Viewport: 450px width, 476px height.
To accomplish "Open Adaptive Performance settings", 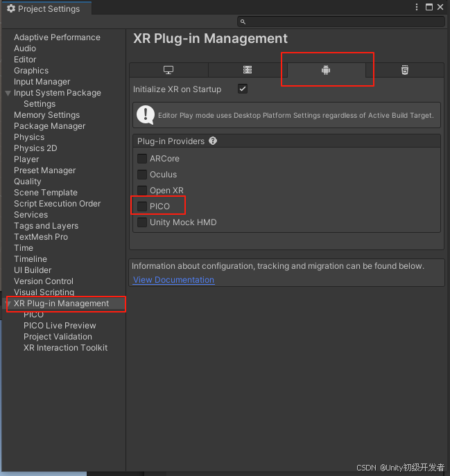I will (57, 37).
